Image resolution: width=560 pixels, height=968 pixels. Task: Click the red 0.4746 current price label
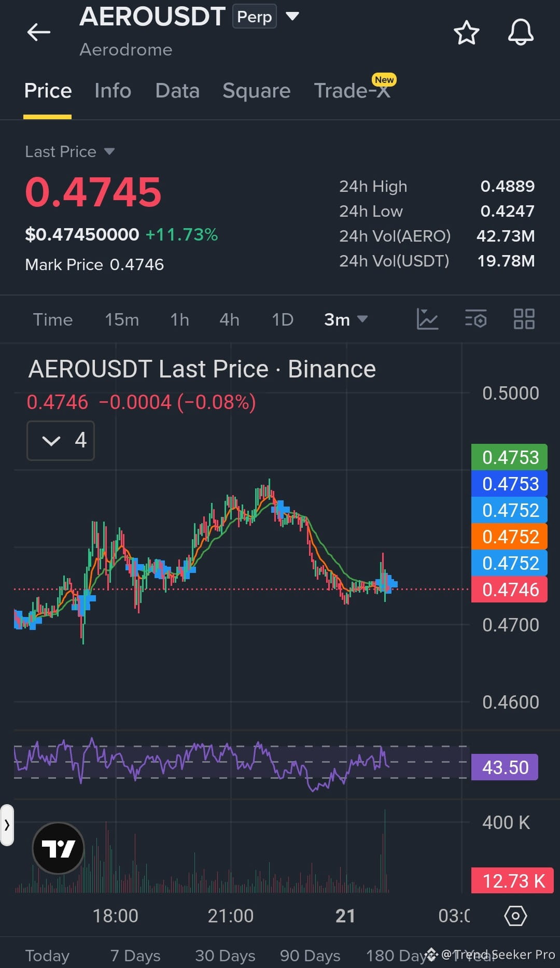(x=509, y=590)
